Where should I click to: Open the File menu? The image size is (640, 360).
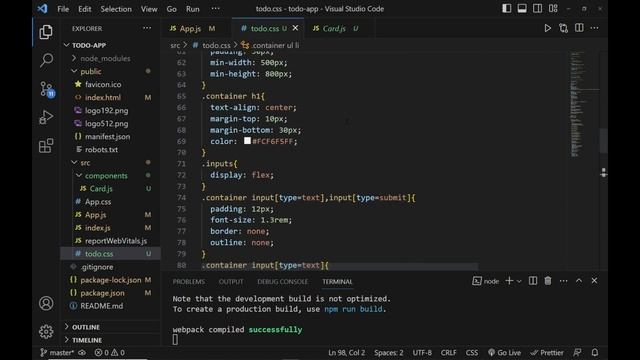coord(63,9)
